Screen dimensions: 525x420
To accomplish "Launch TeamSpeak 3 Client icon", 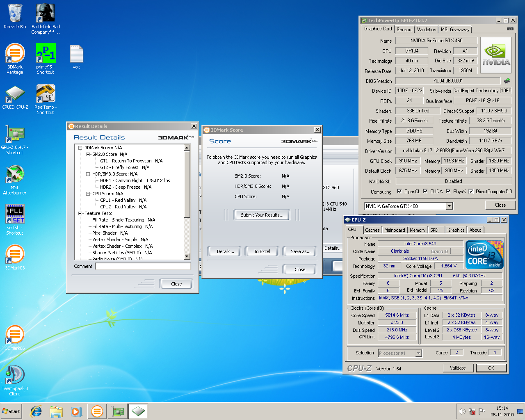I will point(15,381).
